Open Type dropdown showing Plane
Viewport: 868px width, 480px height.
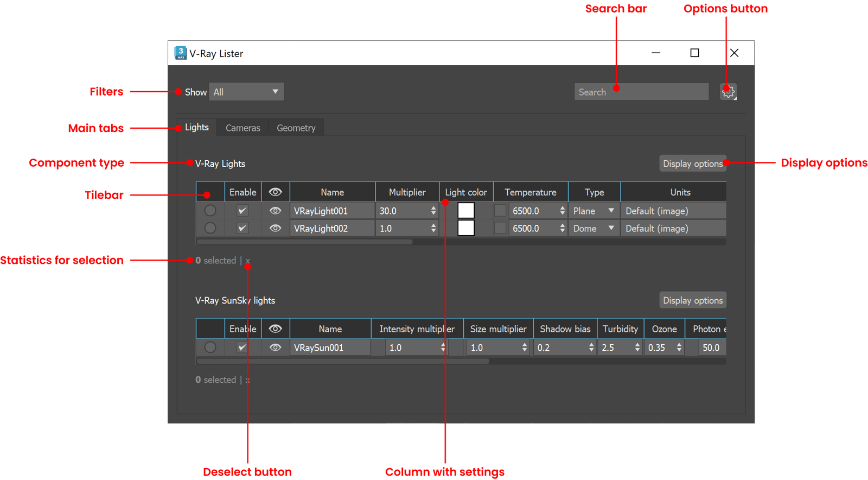(x=594, y=211)
